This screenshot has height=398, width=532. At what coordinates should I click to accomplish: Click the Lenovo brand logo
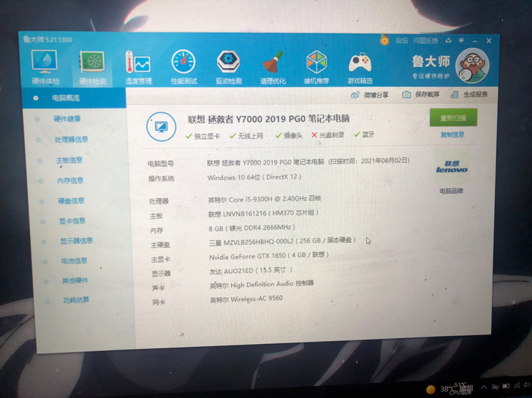(452, 167)
